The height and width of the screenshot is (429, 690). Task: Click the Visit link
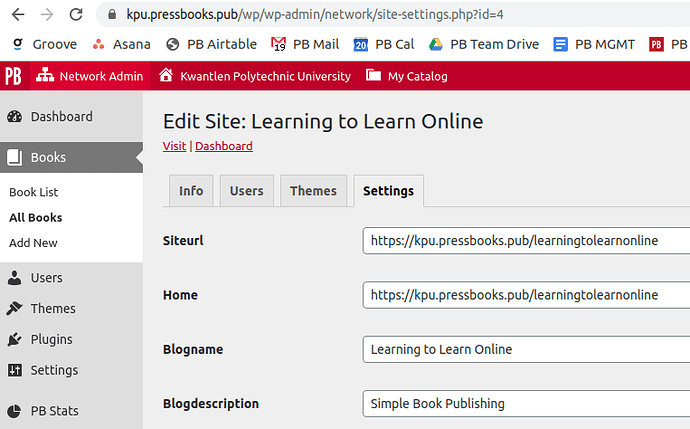pyautogui.click(x=174, y=146)
